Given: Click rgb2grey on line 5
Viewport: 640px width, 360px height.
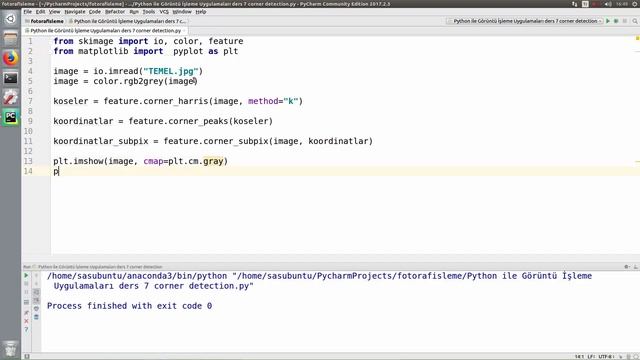Looking at the screenshot, I should coord(143,81).
